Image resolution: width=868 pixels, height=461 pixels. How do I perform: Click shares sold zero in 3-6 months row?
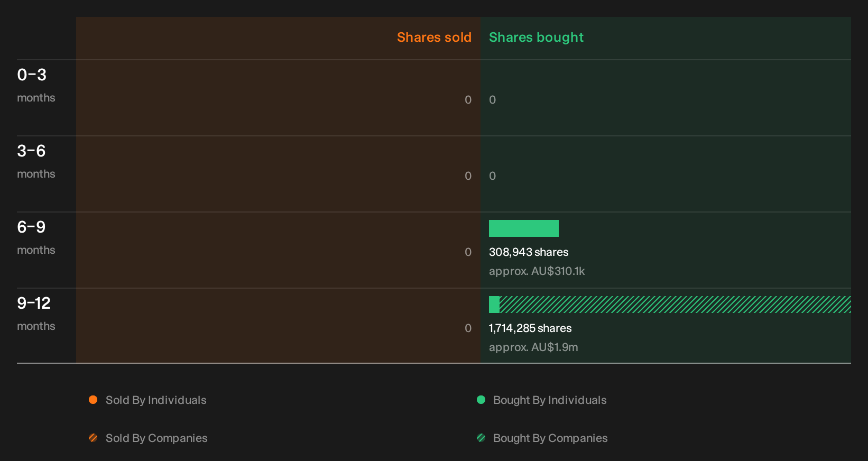point(468,176)
